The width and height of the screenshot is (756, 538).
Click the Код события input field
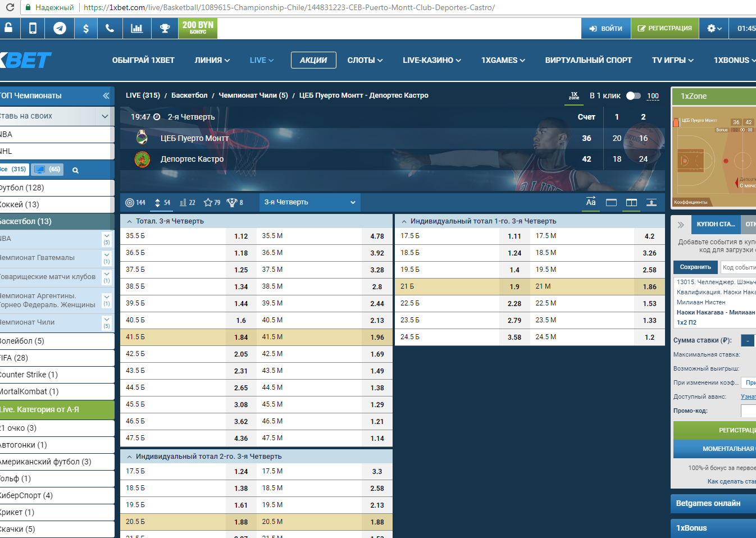tap(739, 267)
